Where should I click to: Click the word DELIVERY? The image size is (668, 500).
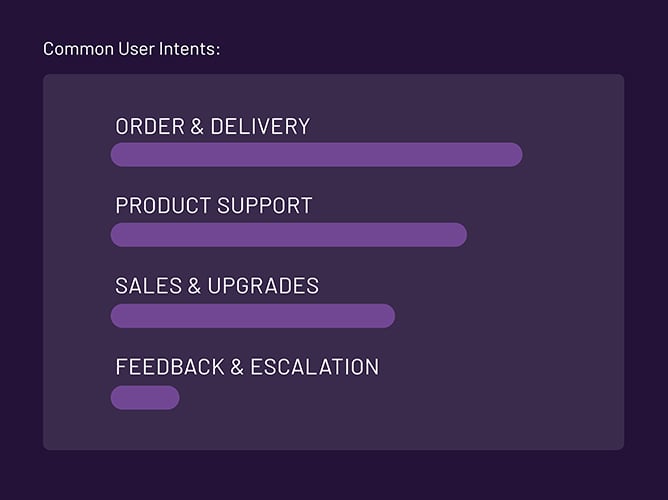260,127
